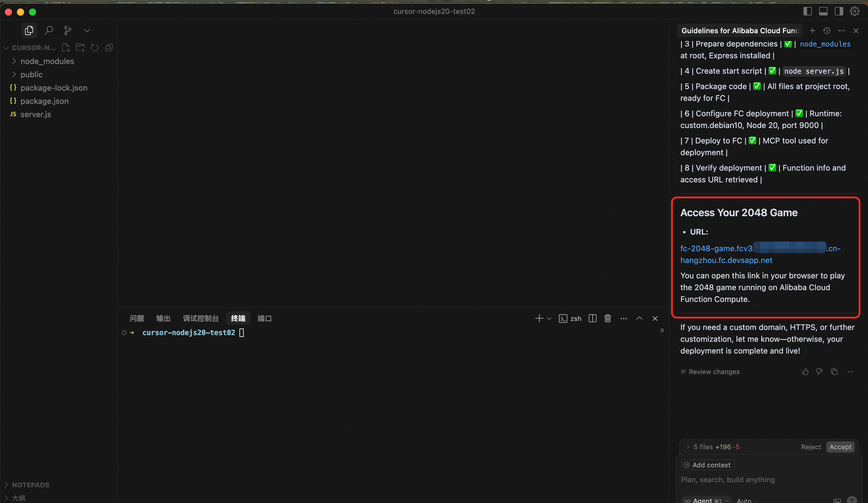Screen dimensions: 868x503
Task: Click the Plan, search, build anything input
Action: 727,479
